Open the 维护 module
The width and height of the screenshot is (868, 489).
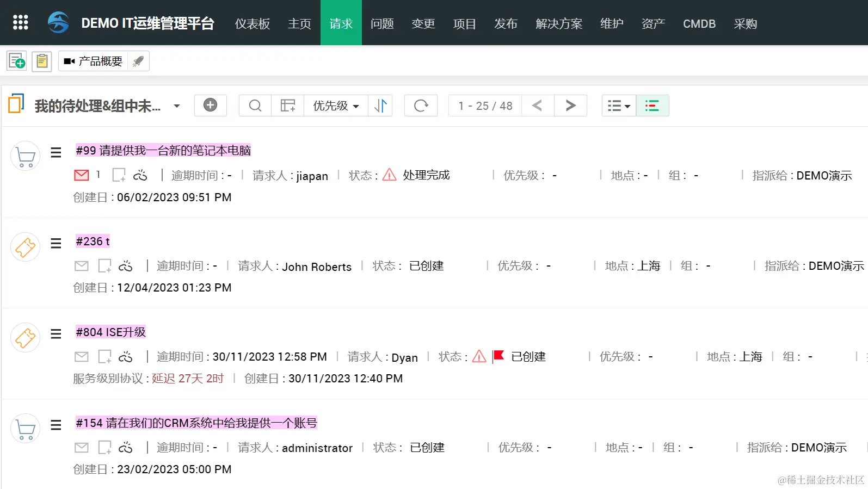[612, 23]
